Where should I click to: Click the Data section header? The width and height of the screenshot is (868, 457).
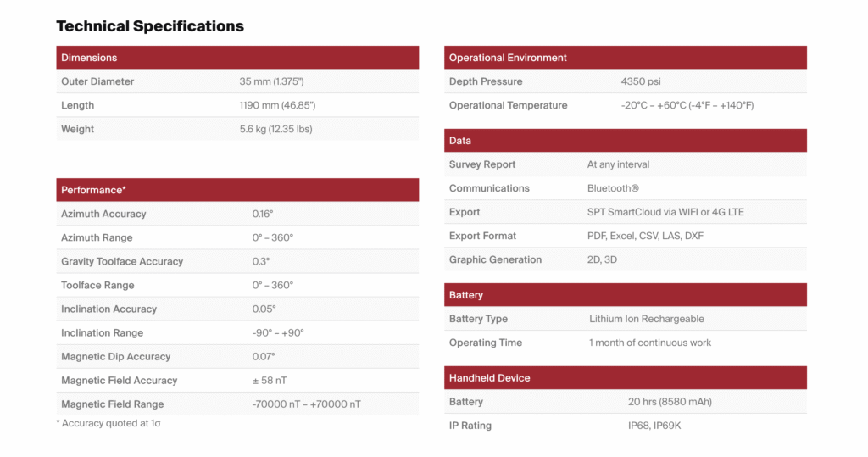460,141
